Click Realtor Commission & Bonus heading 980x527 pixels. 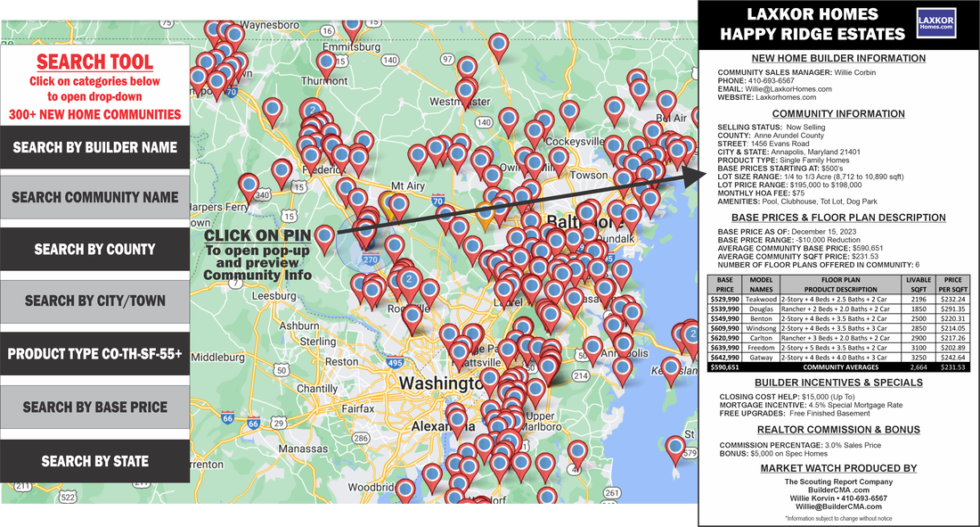click(838, 430)
